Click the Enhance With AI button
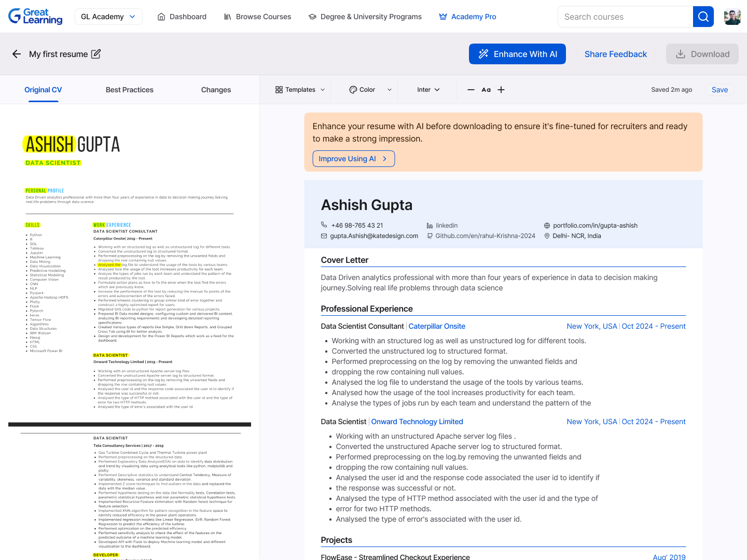747x560 pixels. pyautogui.click(x=517, y=54)
